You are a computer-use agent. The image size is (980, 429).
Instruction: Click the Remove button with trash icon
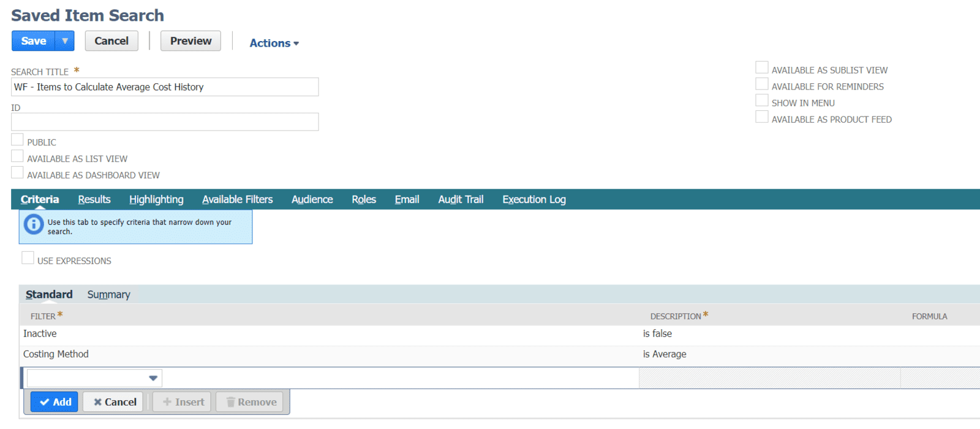250,402
